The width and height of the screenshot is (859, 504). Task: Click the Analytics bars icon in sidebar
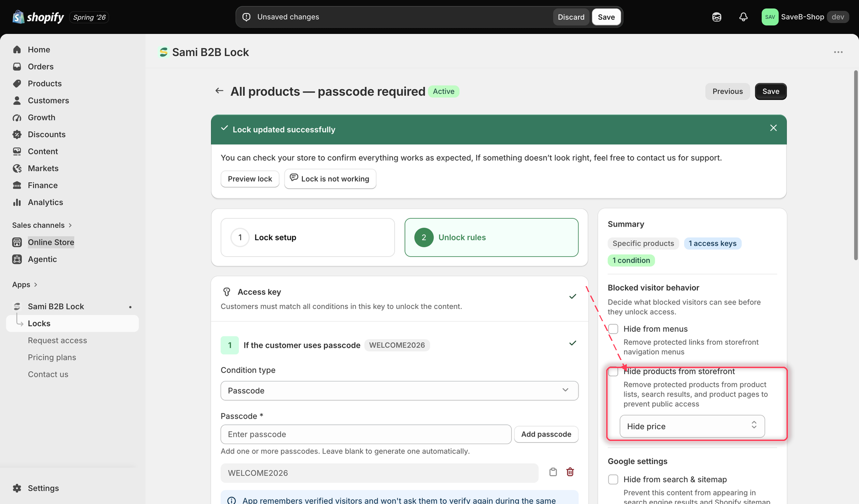[17, 203]
